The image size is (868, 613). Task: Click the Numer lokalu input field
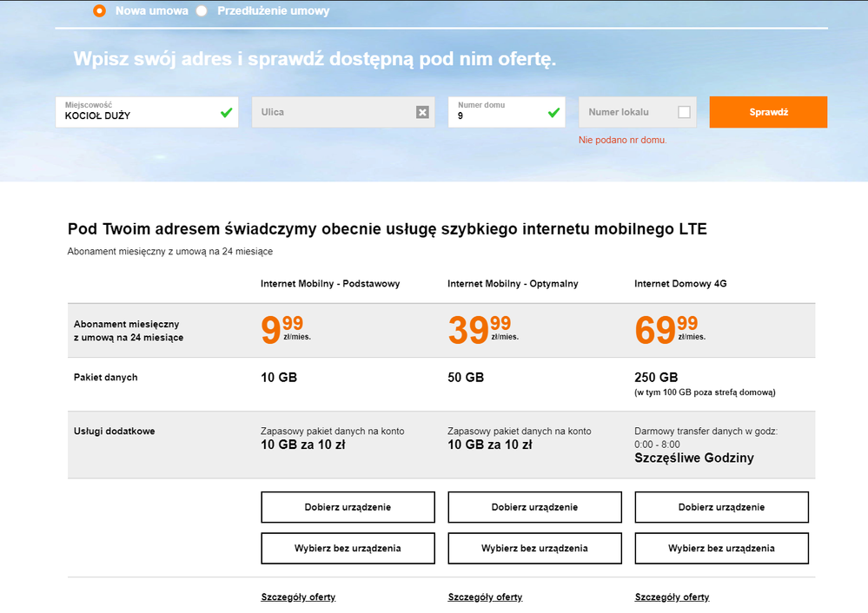pos(627,112)
